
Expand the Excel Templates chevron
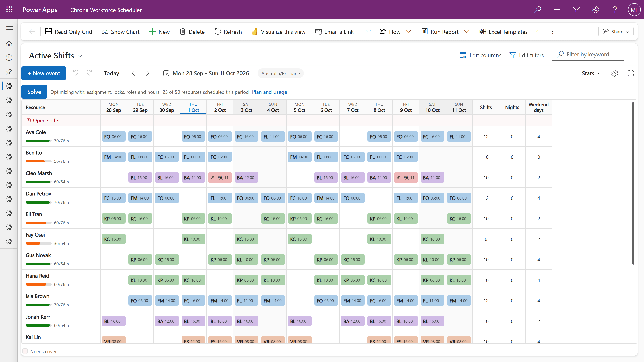[x=536, y=32]
